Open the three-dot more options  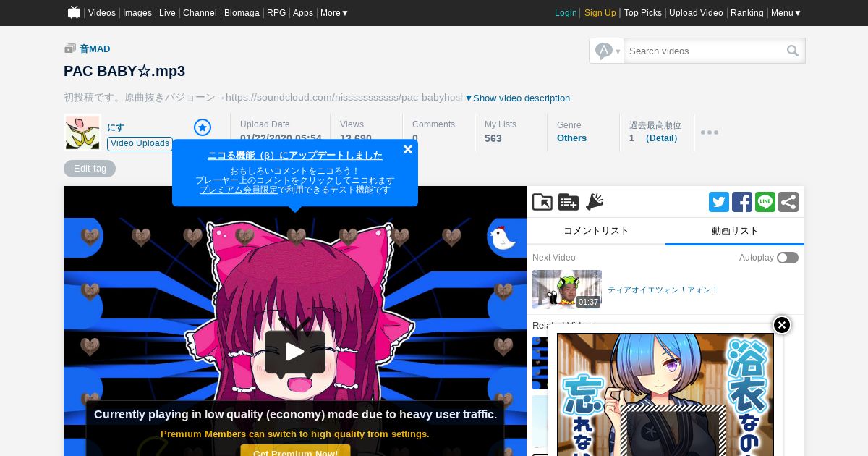(710, 132)
